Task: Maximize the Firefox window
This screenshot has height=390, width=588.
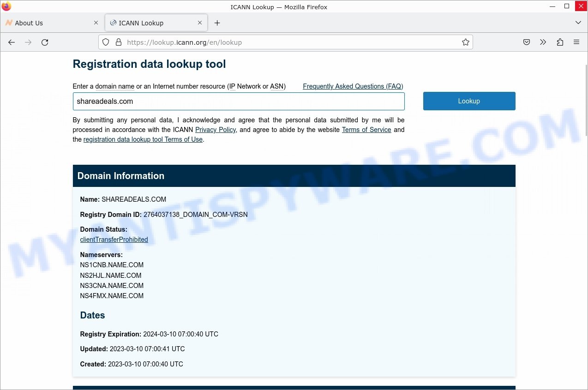Action: 567,6
